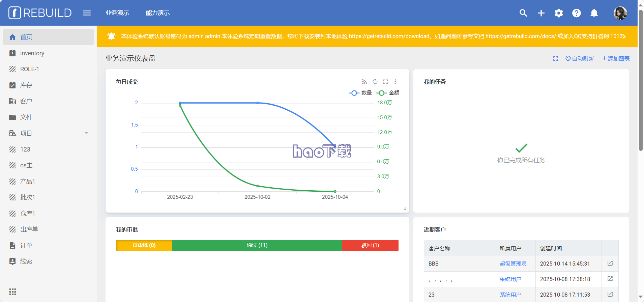Open the user avatar menu

point(620,13)
